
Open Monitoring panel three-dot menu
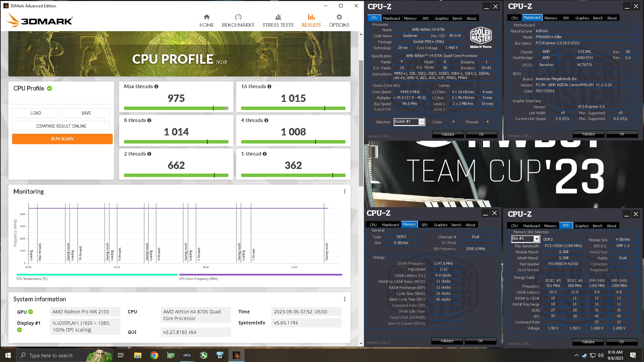tap(344, 191)
